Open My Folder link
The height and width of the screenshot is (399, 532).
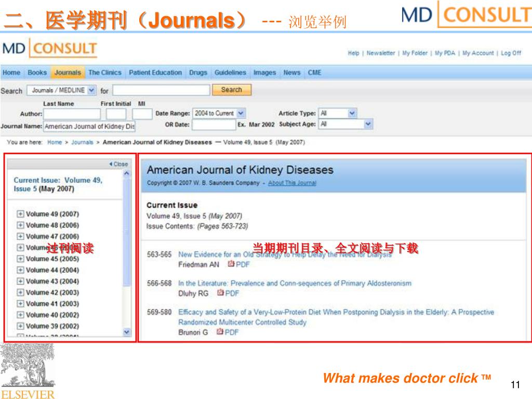pos(415,54)
